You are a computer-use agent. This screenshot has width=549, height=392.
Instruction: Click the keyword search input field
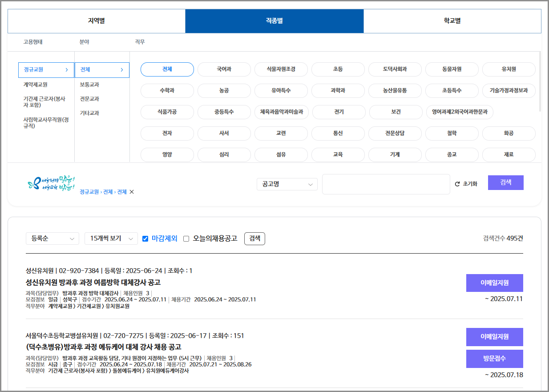coord(386,184)
